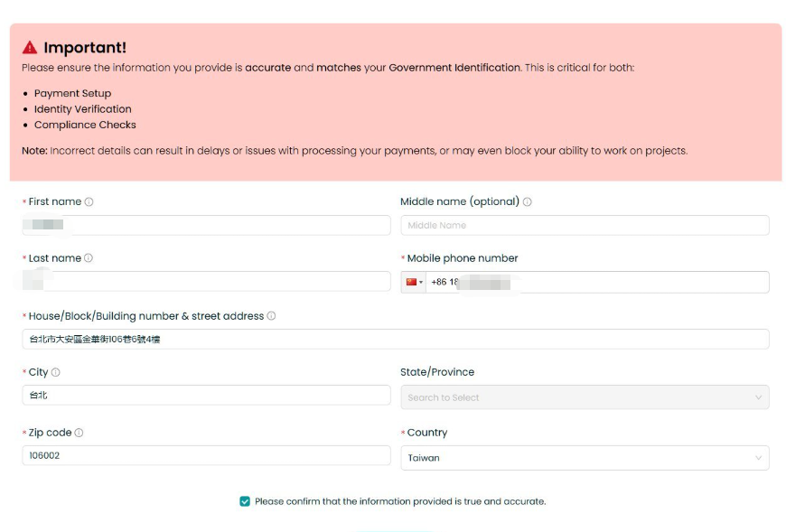Click the Zip code info icon
The width and height of the screenshot is (786, 532).
tap(79, 433)
